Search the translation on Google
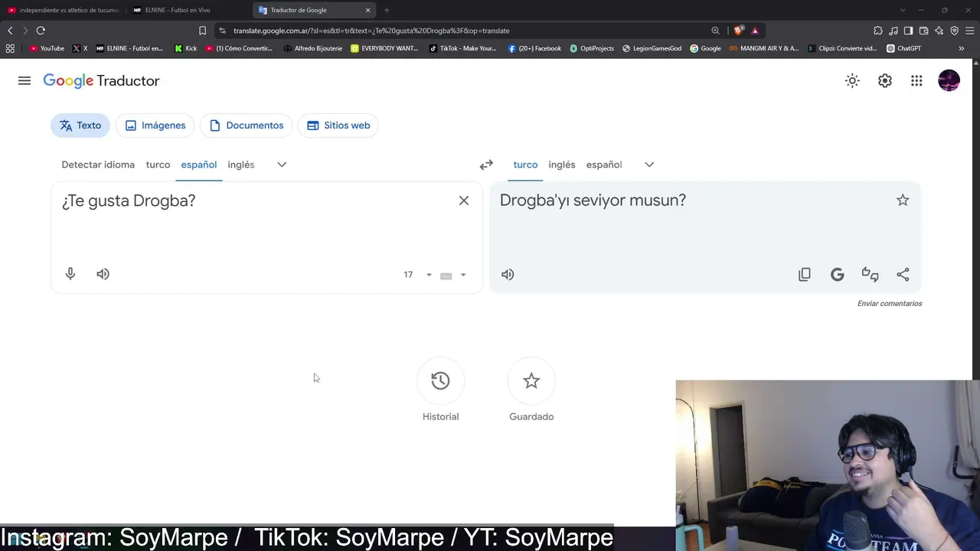The image size is (980, 551). (x=838, y=275)
